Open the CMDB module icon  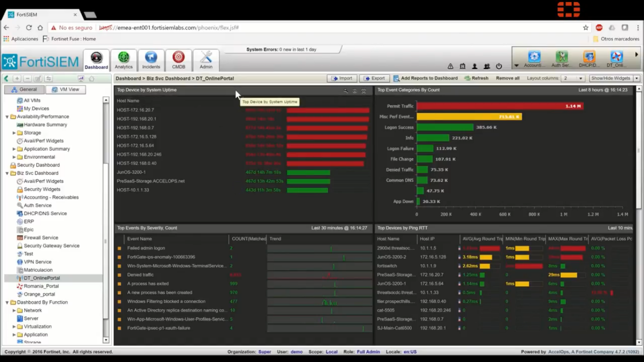[178, 58]
